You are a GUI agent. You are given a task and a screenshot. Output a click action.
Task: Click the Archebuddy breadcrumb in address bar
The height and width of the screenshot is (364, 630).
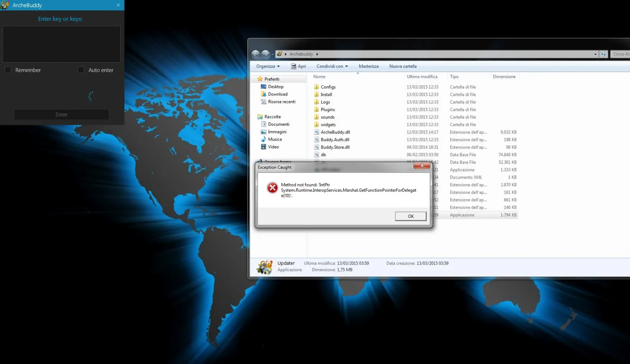tap(301, 54)
